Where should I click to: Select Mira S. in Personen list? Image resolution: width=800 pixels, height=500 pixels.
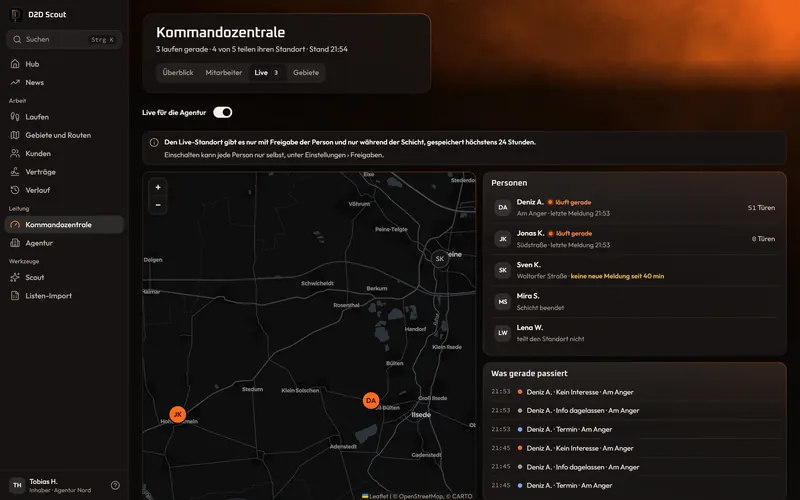634,302
